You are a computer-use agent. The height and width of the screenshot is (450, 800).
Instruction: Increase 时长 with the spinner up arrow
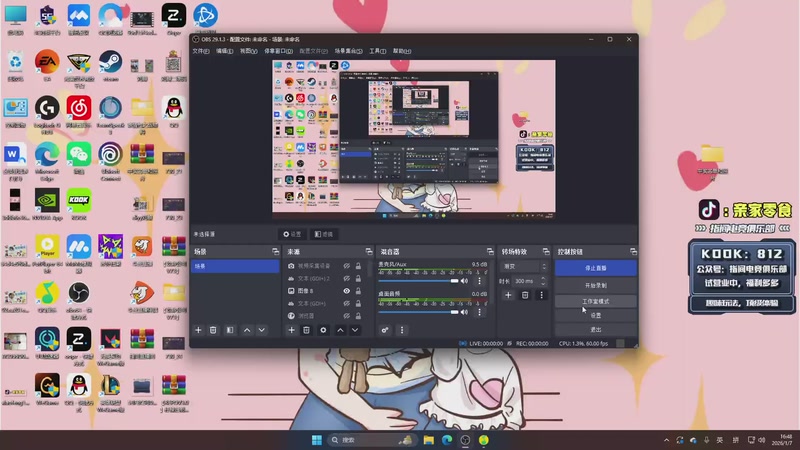543,279
